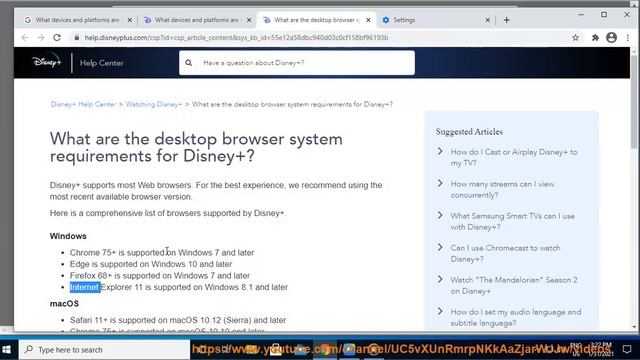The width and height of the screenshot is (640, 360).
Task: Open 'What Samsung Smart TVs can I use' article
Action: click(512, 221)
